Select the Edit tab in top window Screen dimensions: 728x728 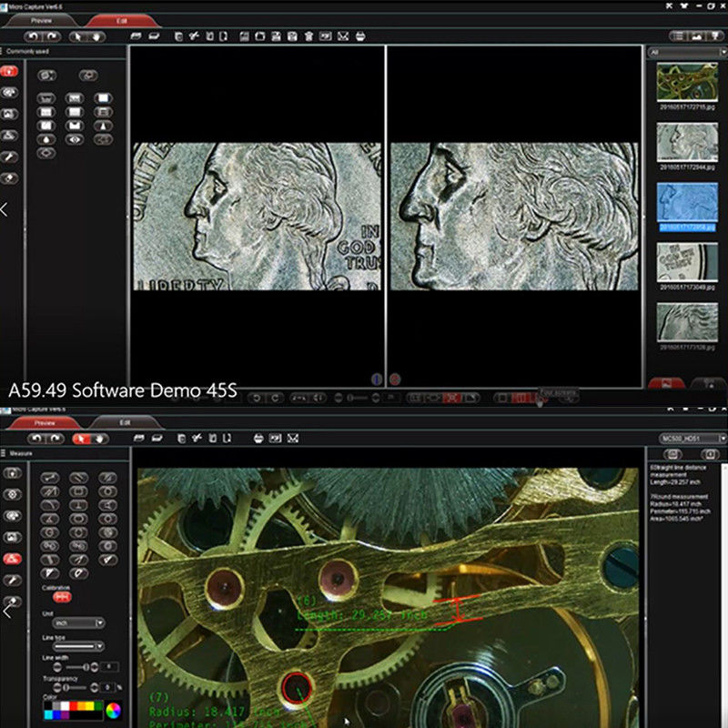pos(122,21)
